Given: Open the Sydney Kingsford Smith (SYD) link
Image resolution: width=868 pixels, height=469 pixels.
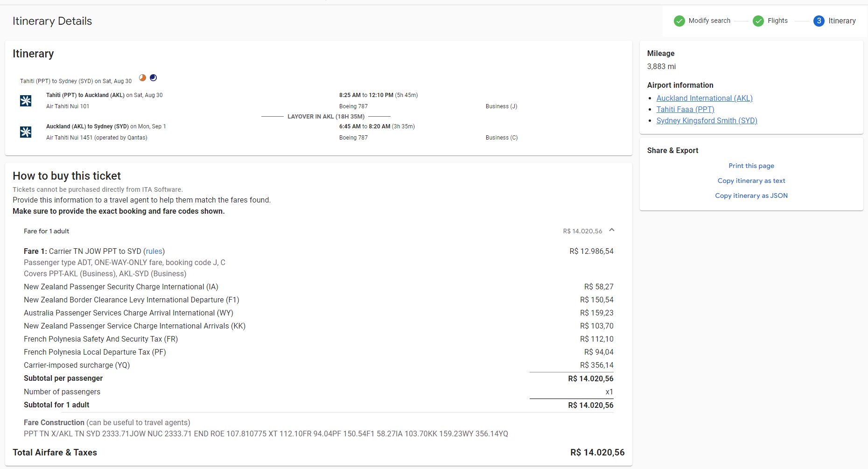Looking at the screenshot, I should click(x=707, y=120).
